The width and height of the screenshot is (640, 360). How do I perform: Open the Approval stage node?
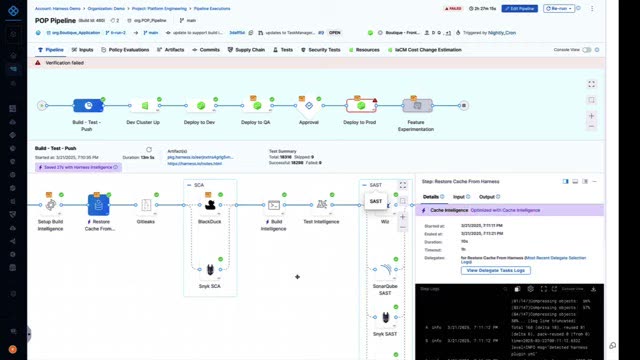[x=309, y=106]
